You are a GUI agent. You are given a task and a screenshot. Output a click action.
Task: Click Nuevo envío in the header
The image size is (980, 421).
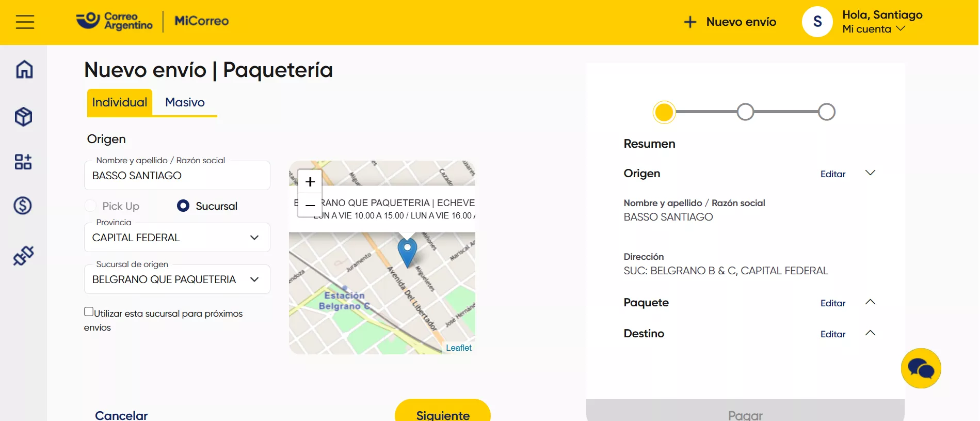[x=741, y=22]
